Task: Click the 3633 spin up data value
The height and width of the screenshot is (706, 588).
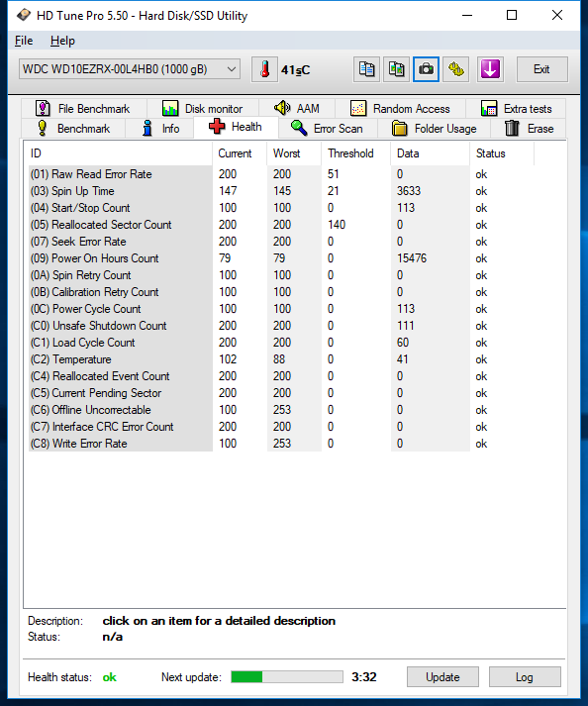Action: coord(409,191)
